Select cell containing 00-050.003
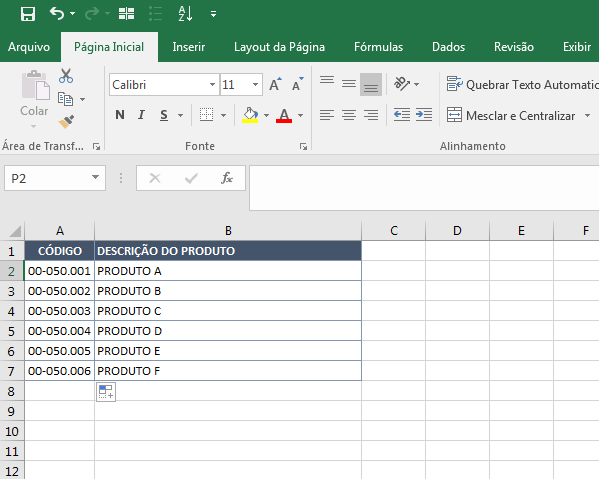This screenshot has width=599, height=479. (x=59, y=311)
